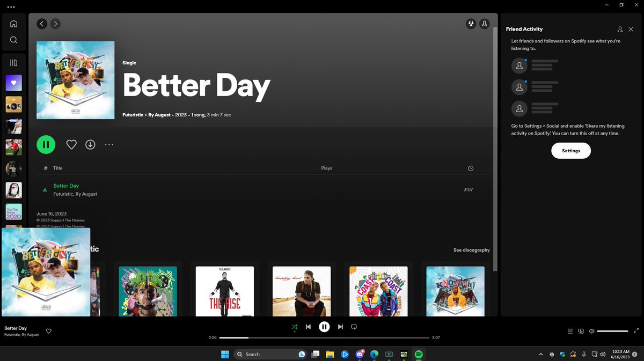This screenshot has width=644, height=361.
Task: Open Connect to a device menu
Action: point(581,331)
